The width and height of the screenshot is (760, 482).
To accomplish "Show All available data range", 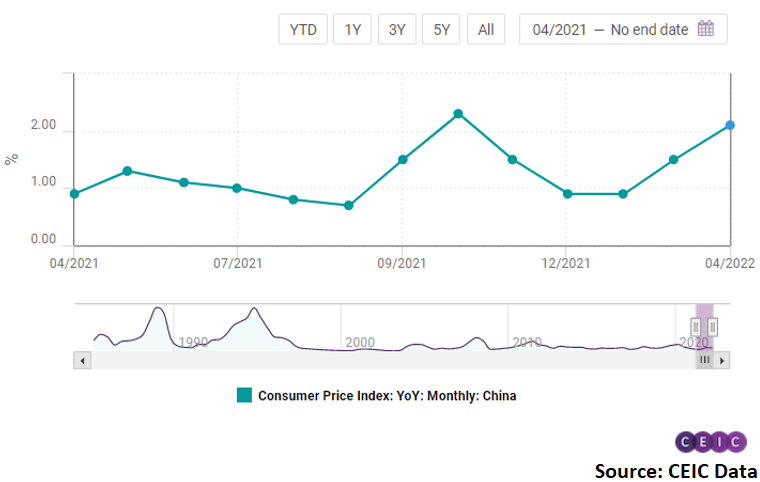I will [x=485, y=29].
